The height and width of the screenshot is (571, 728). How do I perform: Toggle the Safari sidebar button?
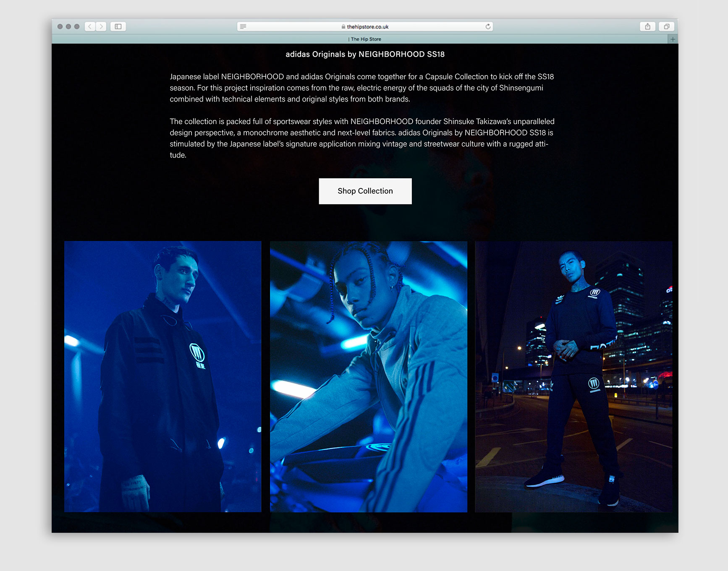(x=118, y=26)
